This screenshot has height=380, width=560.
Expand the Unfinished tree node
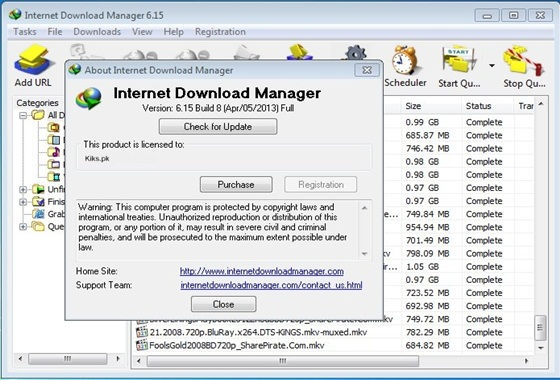(23, 189)
